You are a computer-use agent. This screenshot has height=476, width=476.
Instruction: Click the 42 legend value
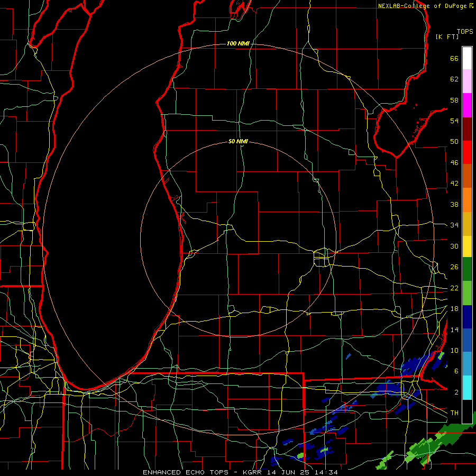(454, 184)
